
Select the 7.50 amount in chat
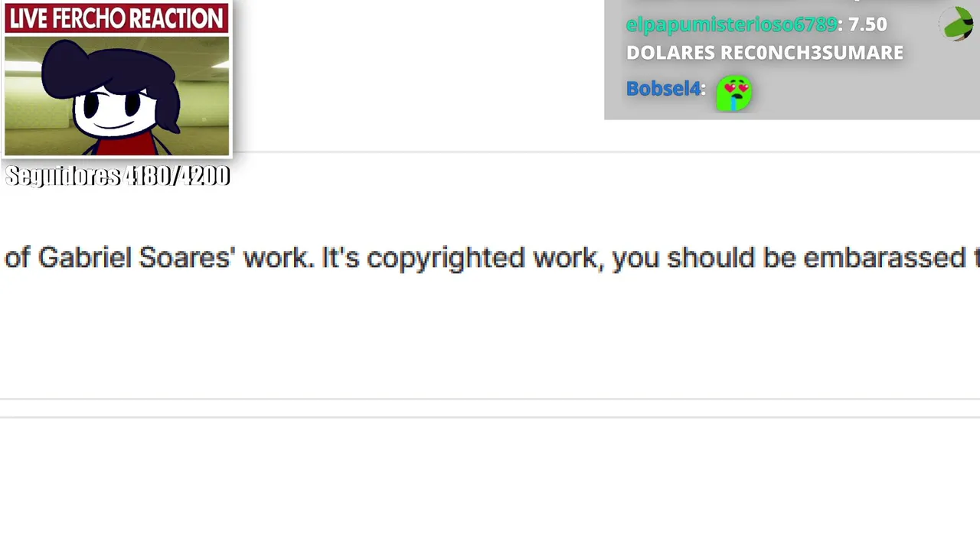(867, 24)
